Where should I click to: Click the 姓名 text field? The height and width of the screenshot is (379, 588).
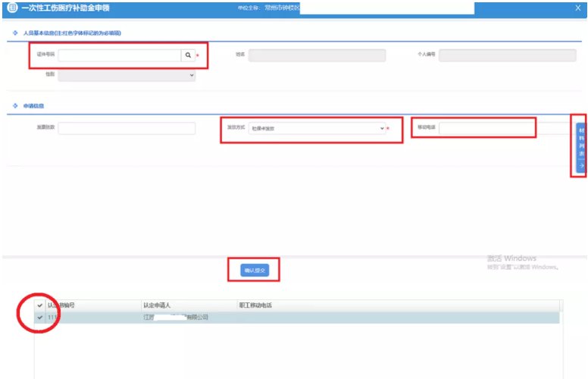click(x=317, y=55)
